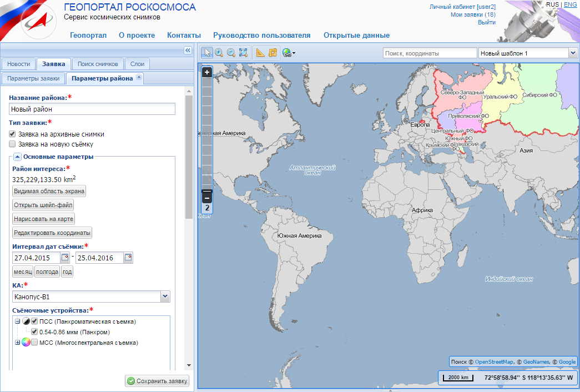The image size is (580, 392).
Task: Click the globe link permalink icon
Action: tap(287, 53)
